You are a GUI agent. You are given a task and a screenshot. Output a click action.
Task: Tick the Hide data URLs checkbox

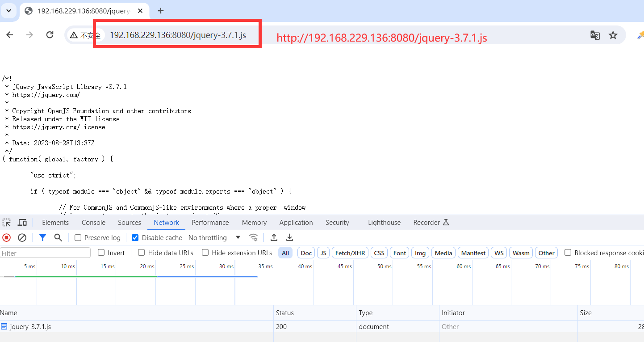click(x=142, y=253)
